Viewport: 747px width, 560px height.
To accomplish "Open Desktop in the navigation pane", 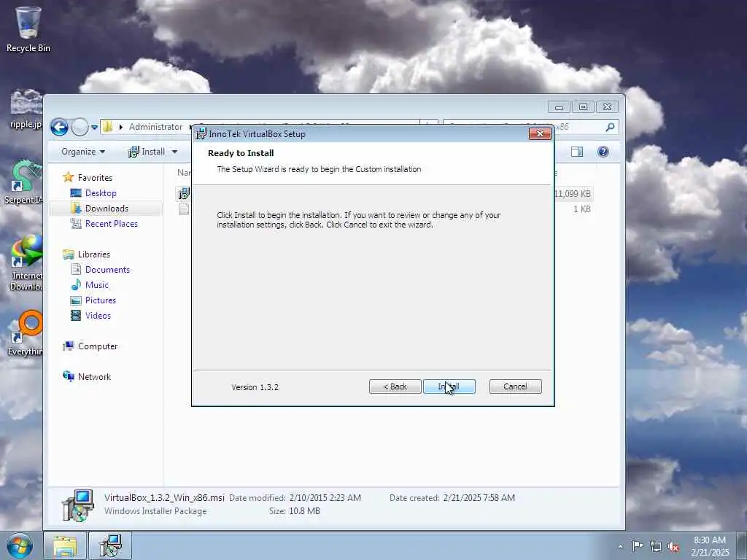I will [x=101, y=192].
